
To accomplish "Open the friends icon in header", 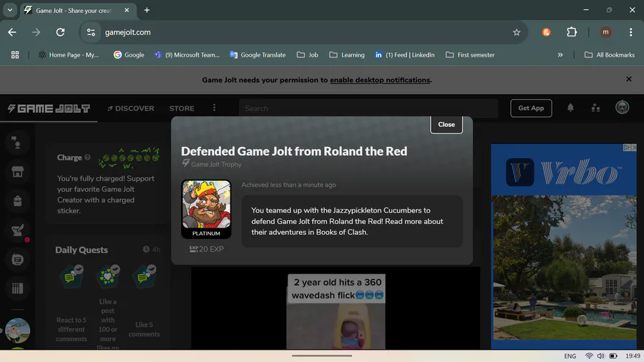I will [595, 108].
